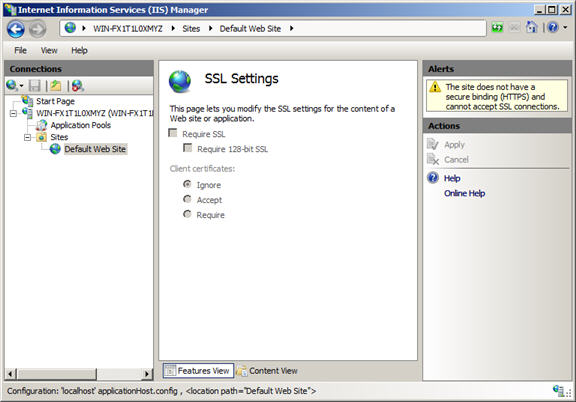Select the Accept client certificates radio button
Image resolution: width=576 pixels, height=402 pixels.
(187, 199)
